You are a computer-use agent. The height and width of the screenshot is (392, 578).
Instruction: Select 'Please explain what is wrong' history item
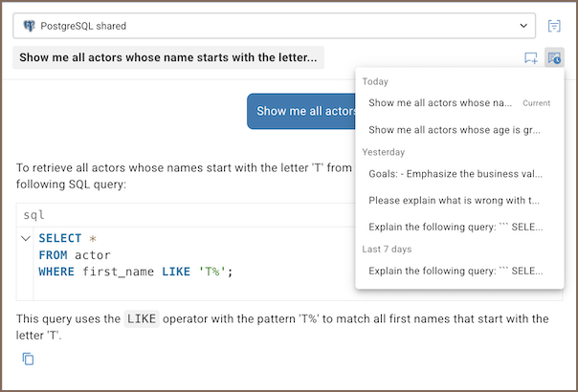(x=455, y=201)
